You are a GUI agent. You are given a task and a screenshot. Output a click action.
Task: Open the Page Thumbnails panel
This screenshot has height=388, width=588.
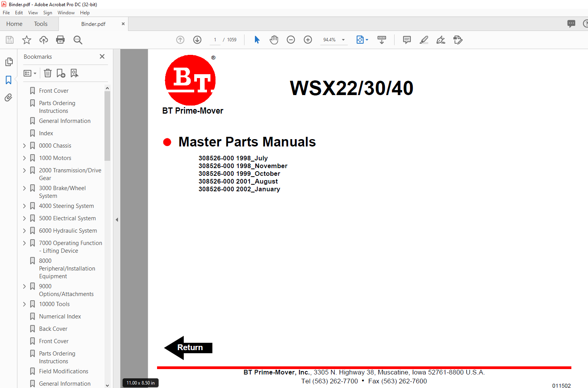click(x=9, y=62)
